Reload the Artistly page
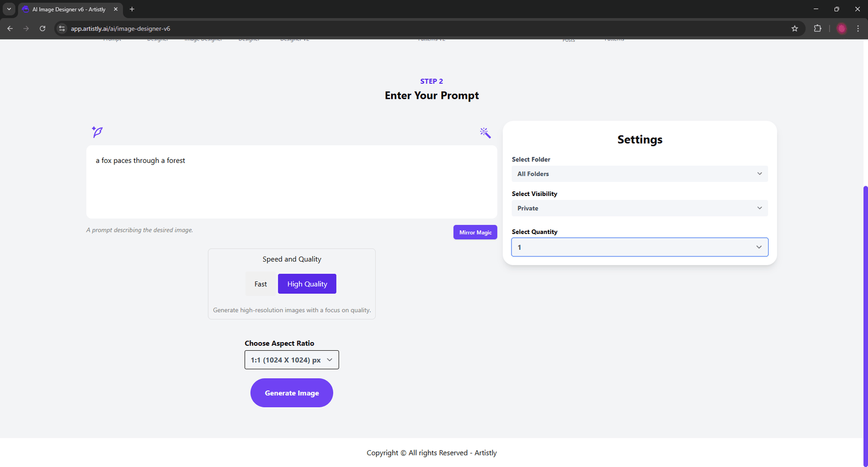 42,29
